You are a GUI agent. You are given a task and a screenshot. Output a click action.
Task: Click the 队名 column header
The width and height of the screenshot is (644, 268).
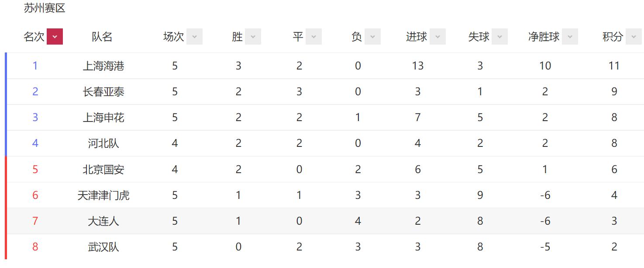pos(102,37)
